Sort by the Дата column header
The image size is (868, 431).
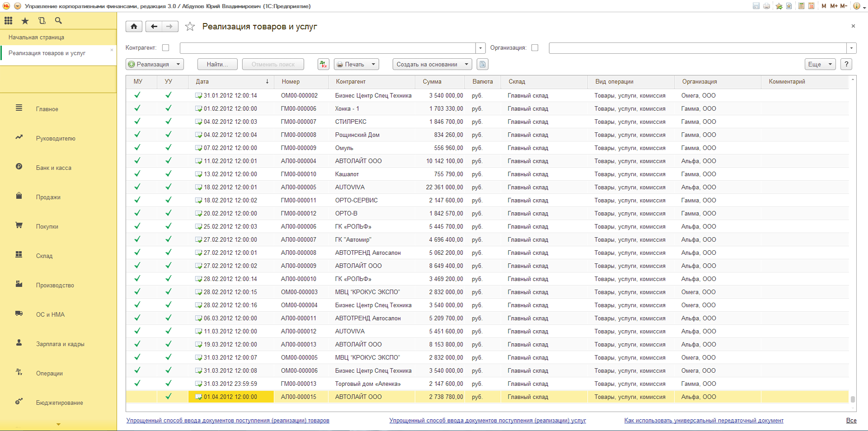[231, 82]
